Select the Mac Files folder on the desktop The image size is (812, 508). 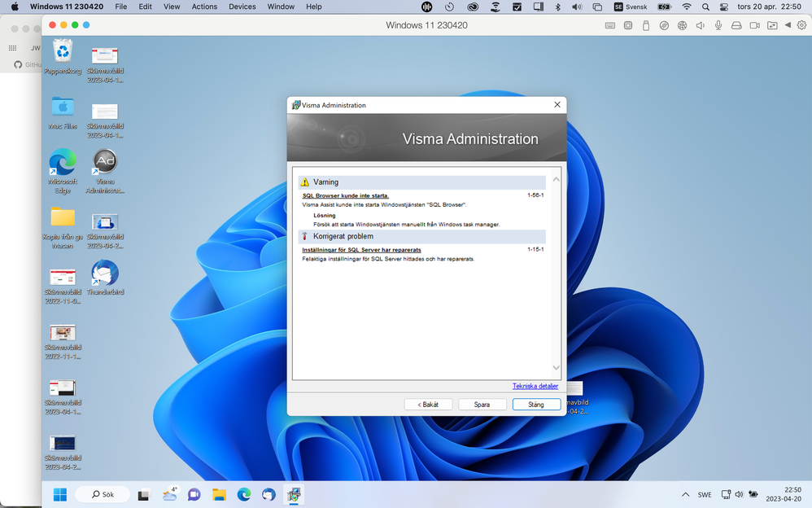click(63, 112)
